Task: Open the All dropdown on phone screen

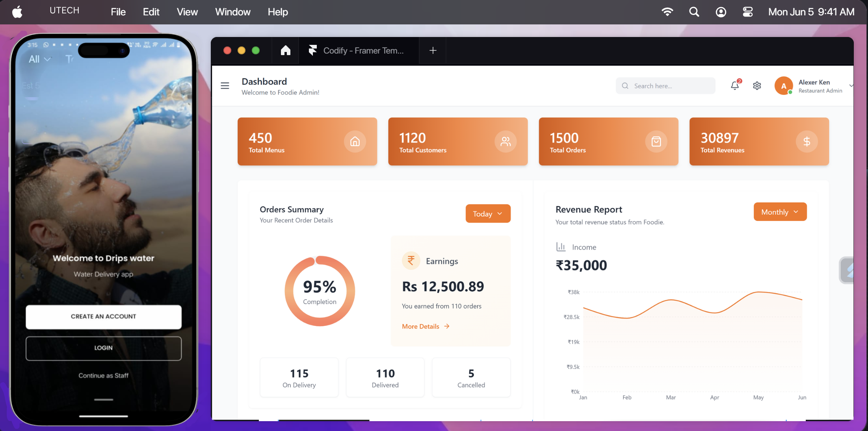Action: click(40, 59)
